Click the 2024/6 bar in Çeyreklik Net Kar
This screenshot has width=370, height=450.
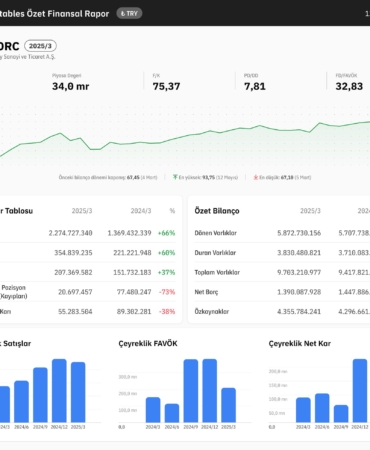pos(322,408)
